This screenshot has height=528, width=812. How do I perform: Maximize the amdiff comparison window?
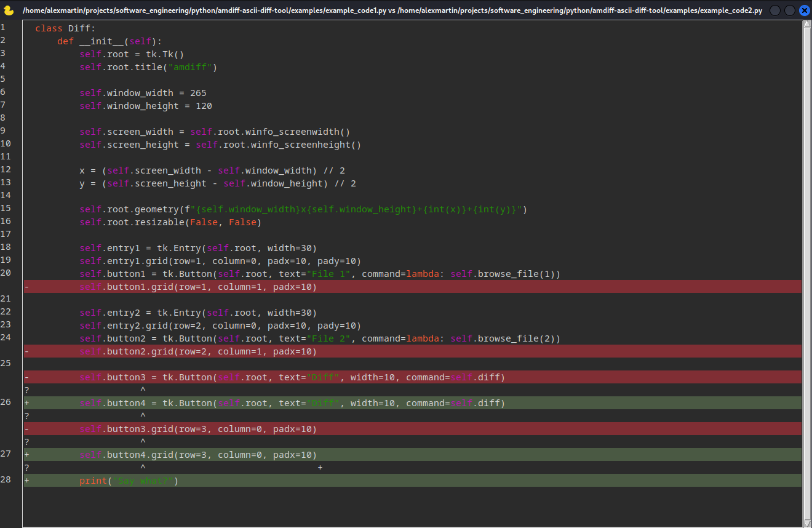(790, 10)
